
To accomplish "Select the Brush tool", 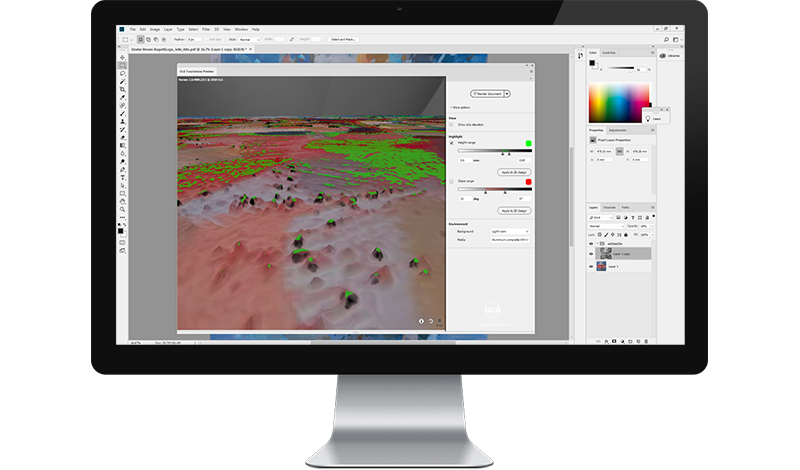I will click(x=122, y=113).
